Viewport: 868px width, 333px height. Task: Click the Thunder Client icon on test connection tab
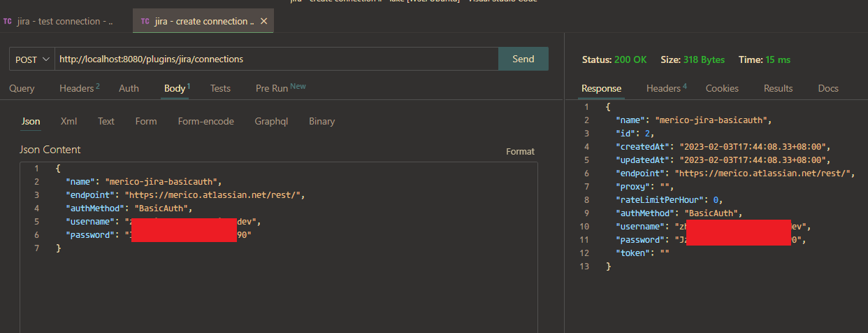click(7, 21)
